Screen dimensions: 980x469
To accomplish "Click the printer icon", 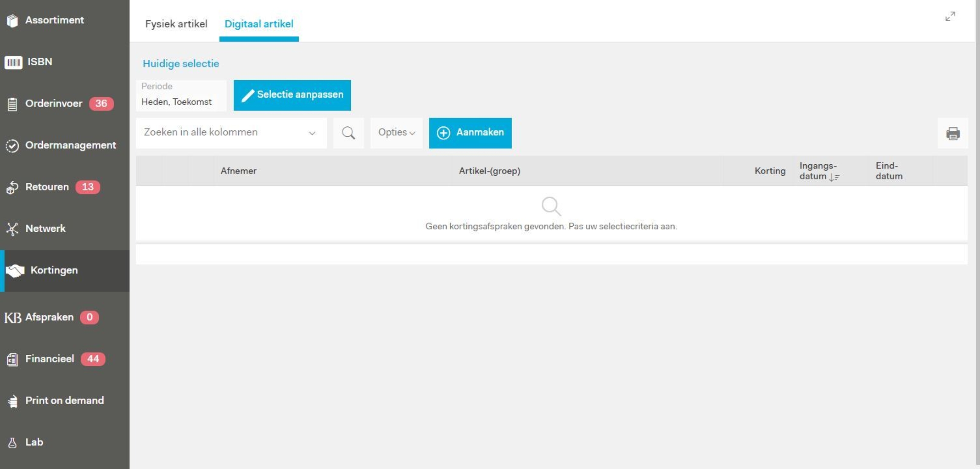I will pyautogui.click(x=952, y=133).
